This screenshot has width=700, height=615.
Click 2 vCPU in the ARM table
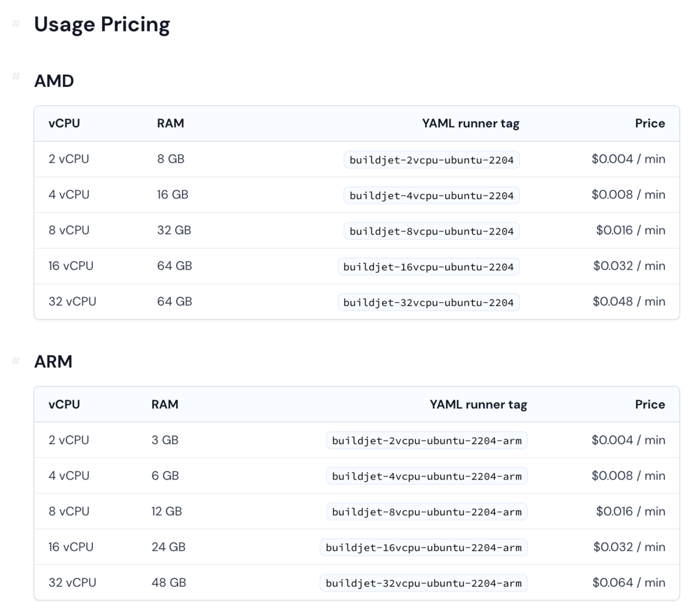pos(69,440)
